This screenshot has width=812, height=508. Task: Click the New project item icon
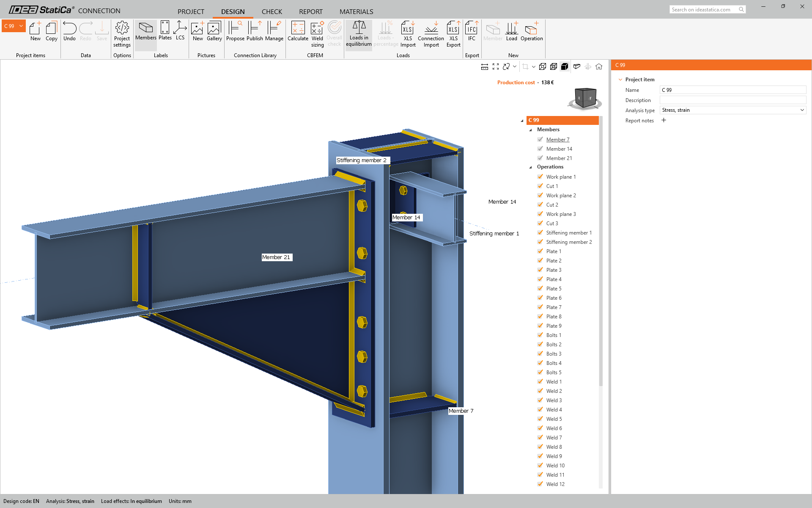(x=36, y=31)
